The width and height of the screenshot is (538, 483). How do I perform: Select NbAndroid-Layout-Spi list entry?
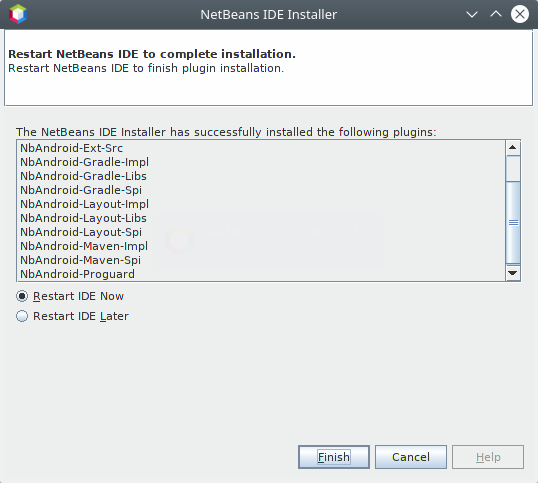(x=261, y=232)
